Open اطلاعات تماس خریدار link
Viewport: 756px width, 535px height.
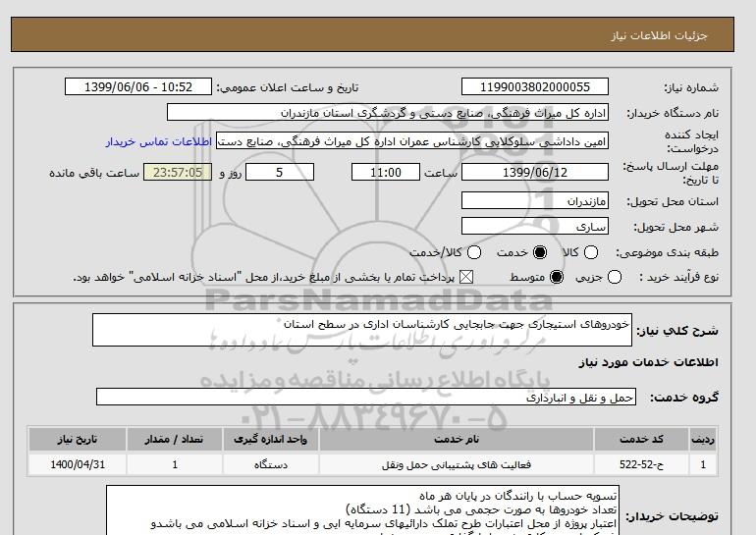coord(159,142)
